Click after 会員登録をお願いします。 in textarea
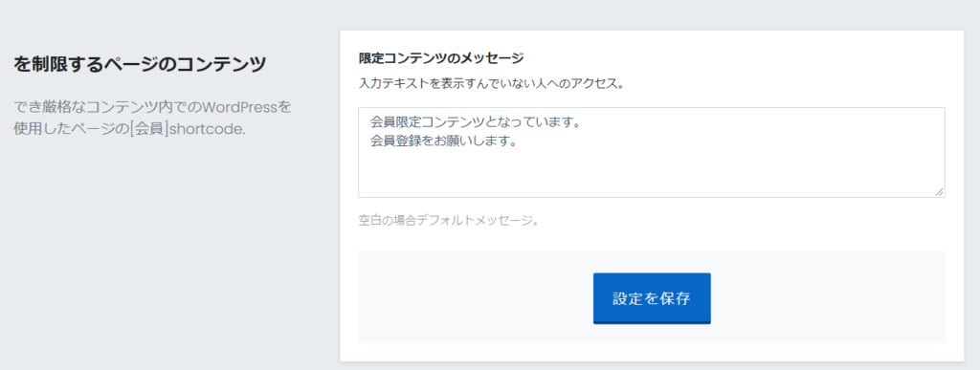The width and height of the screenshot is (980, 370). 522,141
